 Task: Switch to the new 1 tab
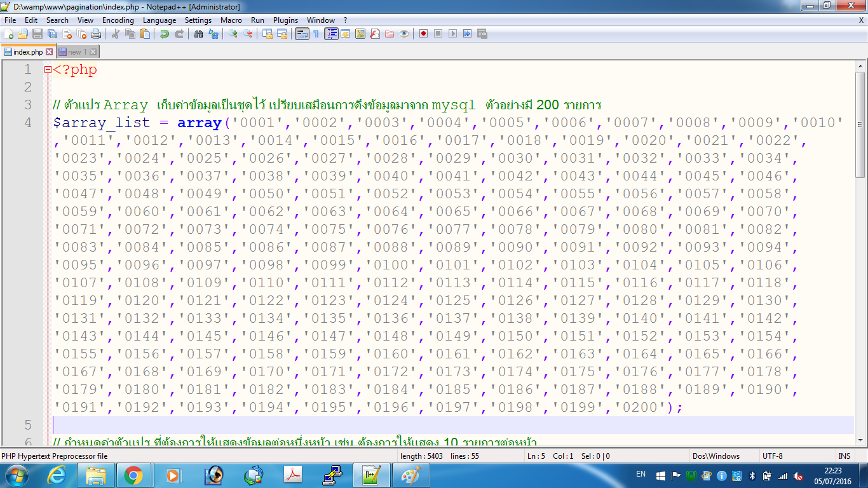[x=78, y=52]
